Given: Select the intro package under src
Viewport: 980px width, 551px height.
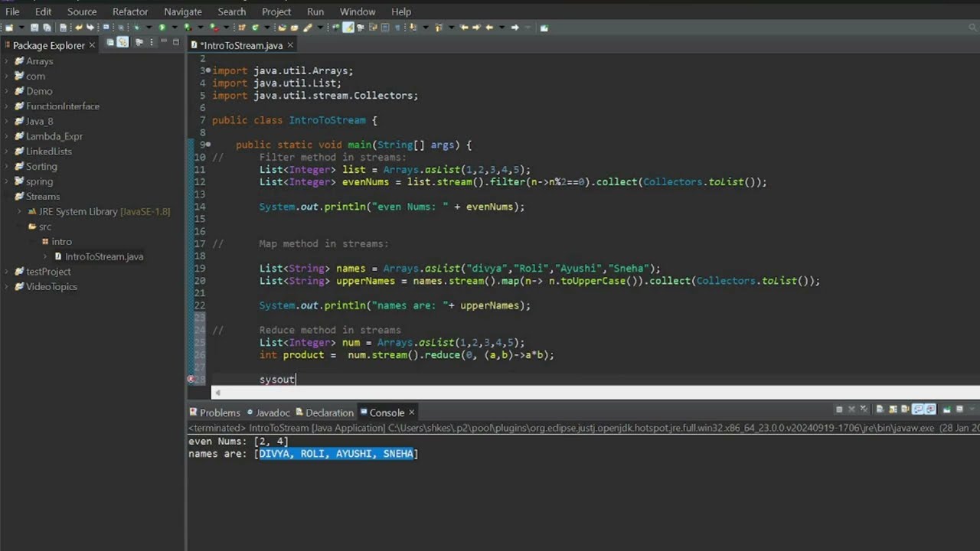Looking at the screenshot, I should (61, 241).
